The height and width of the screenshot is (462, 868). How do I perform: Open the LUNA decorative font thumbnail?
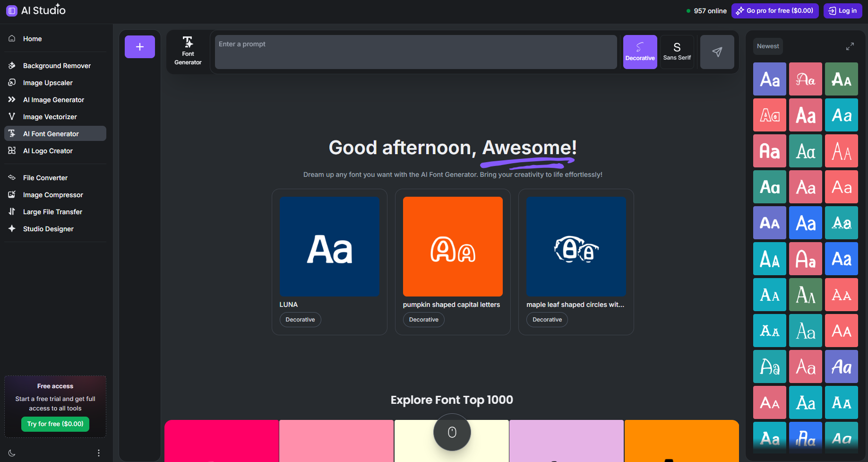(329, 246)
